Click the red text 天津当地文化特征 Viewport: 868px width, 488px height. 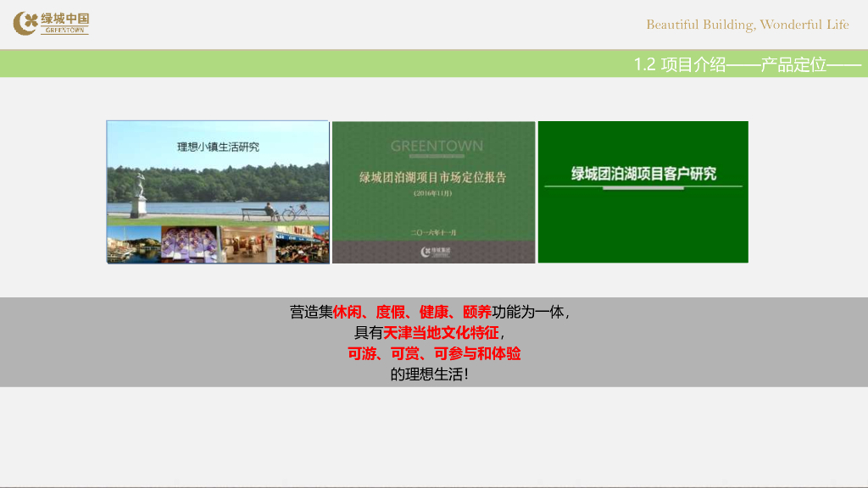[x=441, y=333]
